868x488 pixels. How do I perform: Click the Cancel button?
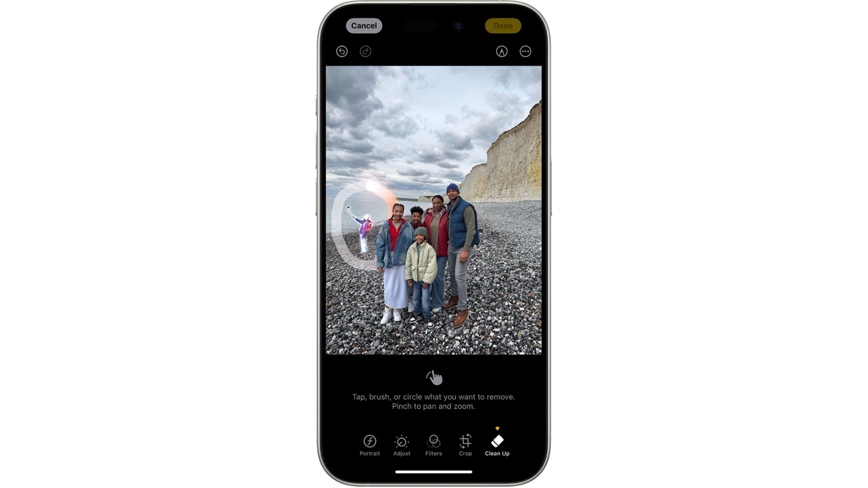[x=364, y=25]
